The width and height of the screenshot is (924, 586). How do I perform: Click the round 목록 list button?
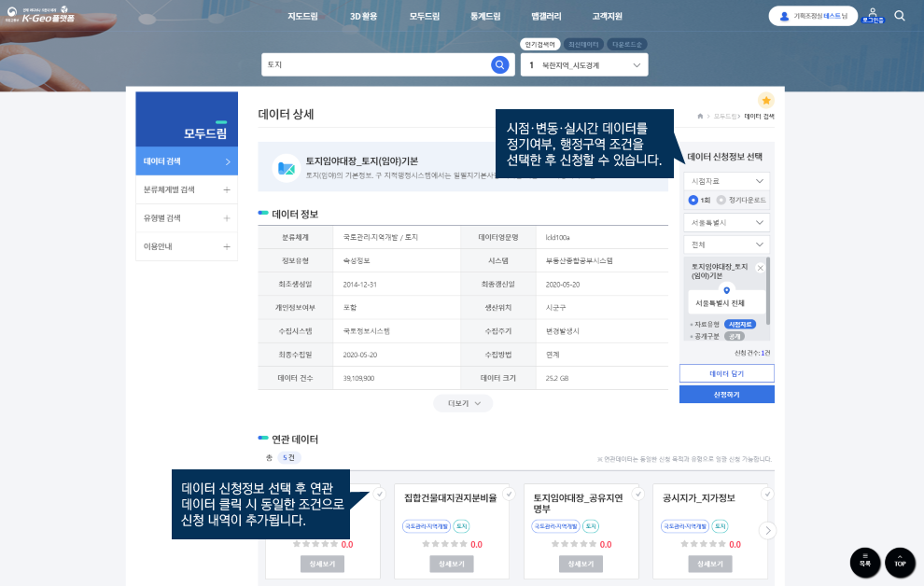[x=865, y=562]
